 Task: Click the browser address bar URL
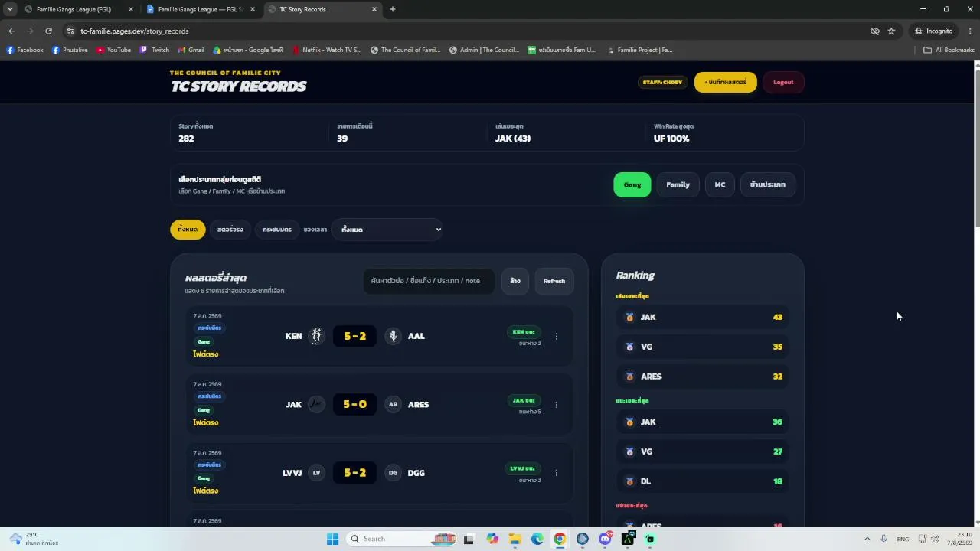pos(135,31)
